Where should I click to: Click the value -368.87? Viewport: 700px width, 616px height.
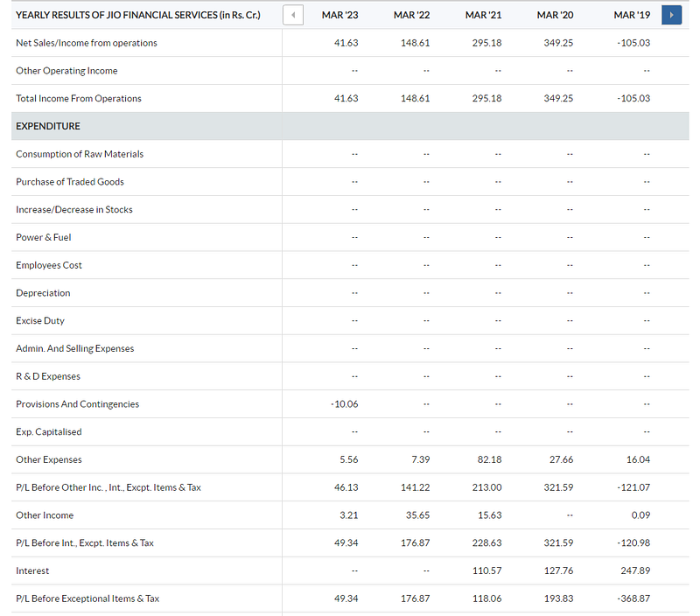(x=633, y=598)
